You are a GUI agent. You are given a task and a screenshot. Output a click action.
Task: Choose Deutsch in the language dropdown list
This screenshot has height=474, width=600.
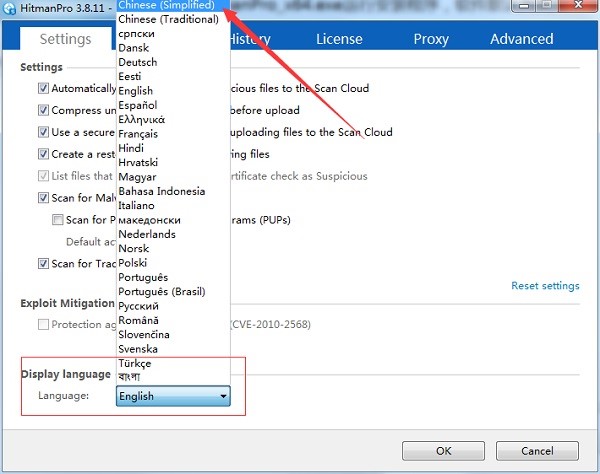point(137,62)
